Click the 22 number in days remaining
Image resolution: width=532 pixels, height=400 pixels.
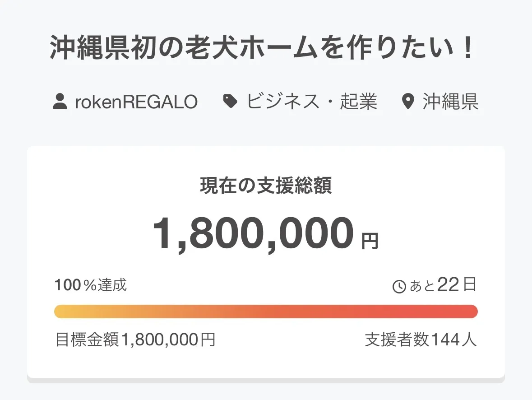tap(448, 285)
